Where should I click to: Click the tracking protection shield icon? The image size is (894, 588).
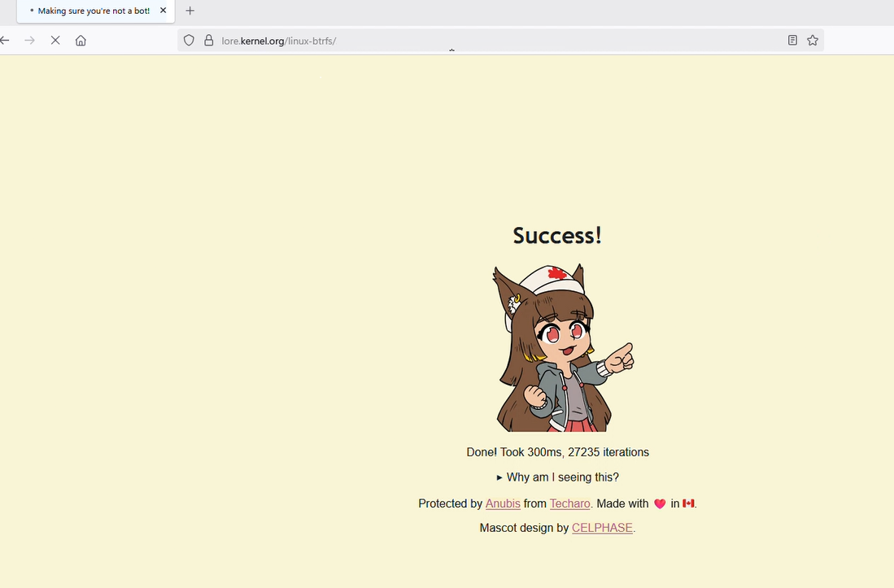(189, 41)
